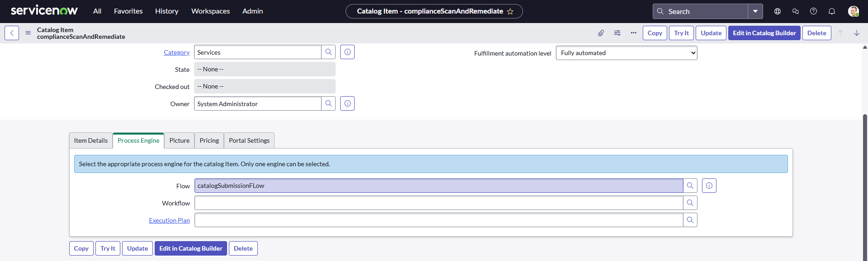868x261 pixels.
Task: Click the attachment paperclip icon
Action: pyautogui.click(x=601, y=33)
